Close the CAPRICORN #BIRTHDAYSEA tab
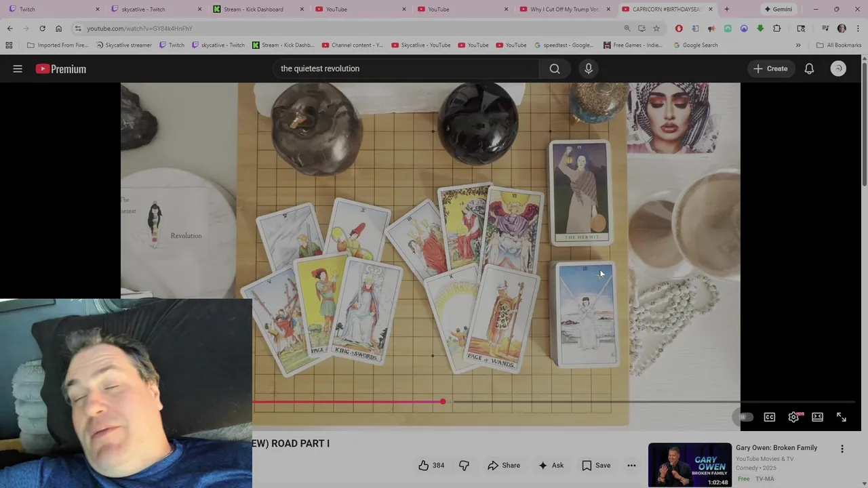 coord(710,9)
